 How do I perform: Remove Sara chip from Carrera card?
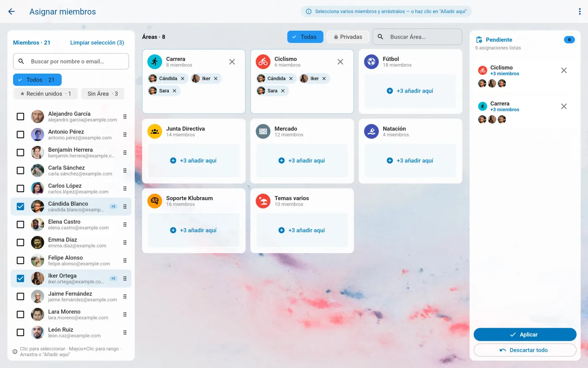(174, 91)
